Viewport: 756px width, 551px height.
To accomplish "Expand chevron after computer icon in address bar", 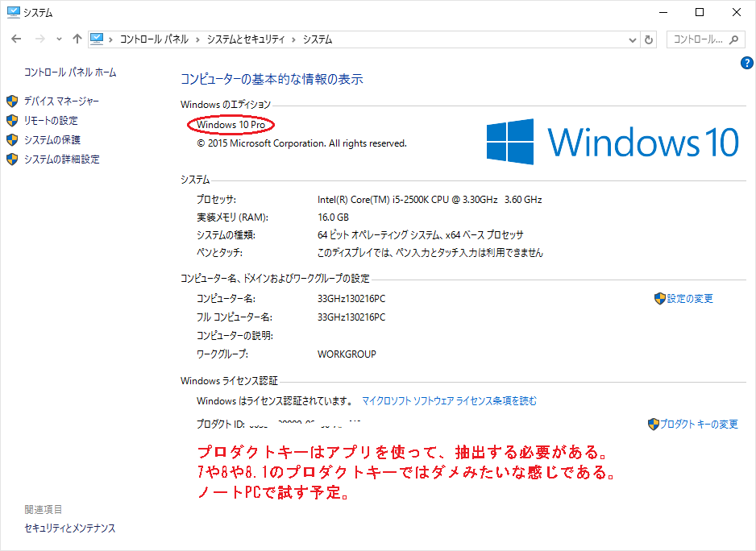I will [111, 39].
